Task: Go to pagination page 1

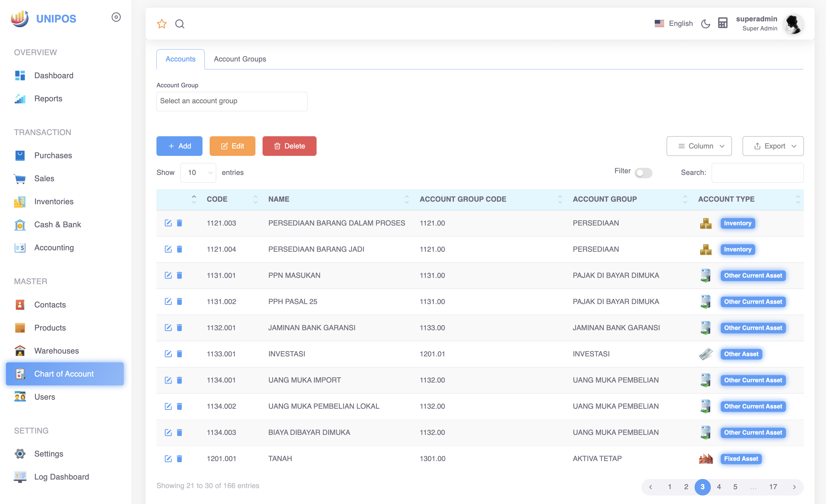Action: click(670, 487)
